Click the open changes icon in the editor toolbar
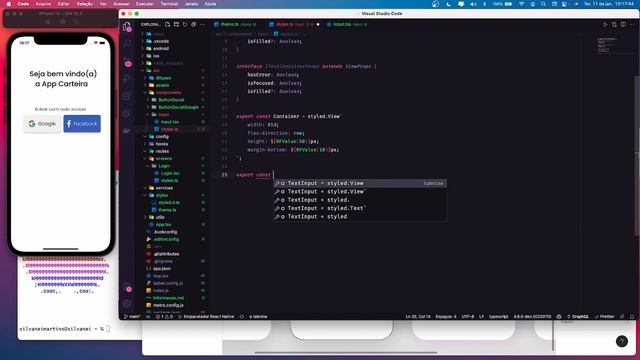This screenshot has height=360, width=640. click(x=614, y=24)
